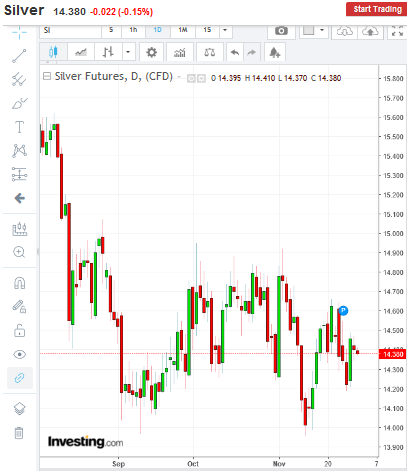This screenshot has height=471, width=407.
Task: Select the 1M interval
Action: (183, 30)
